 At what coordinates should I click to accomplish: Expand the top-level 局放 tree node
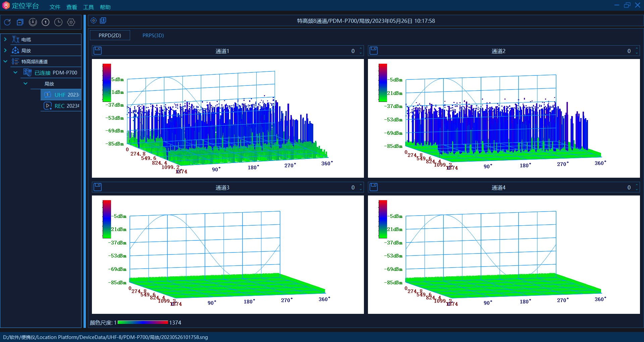pos(5,51)
